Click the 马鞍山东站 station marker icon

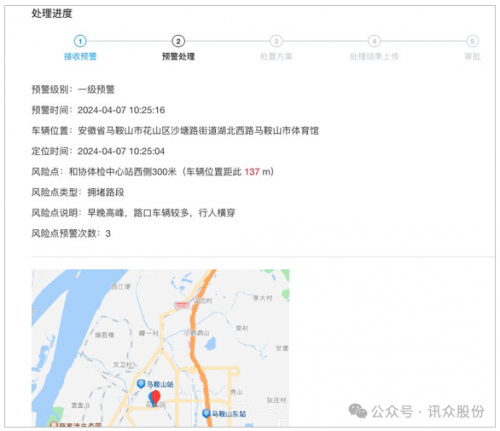[206, 413]
